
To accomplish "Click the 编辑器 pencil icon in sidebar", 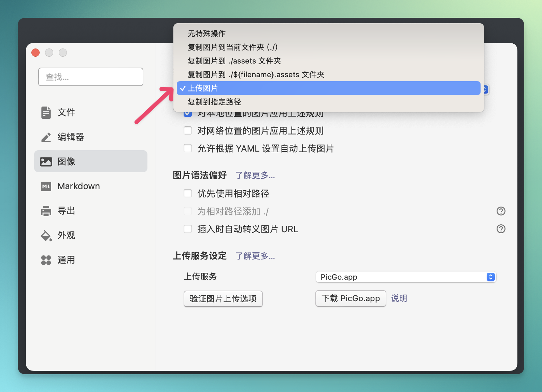I will click(46, 137).
